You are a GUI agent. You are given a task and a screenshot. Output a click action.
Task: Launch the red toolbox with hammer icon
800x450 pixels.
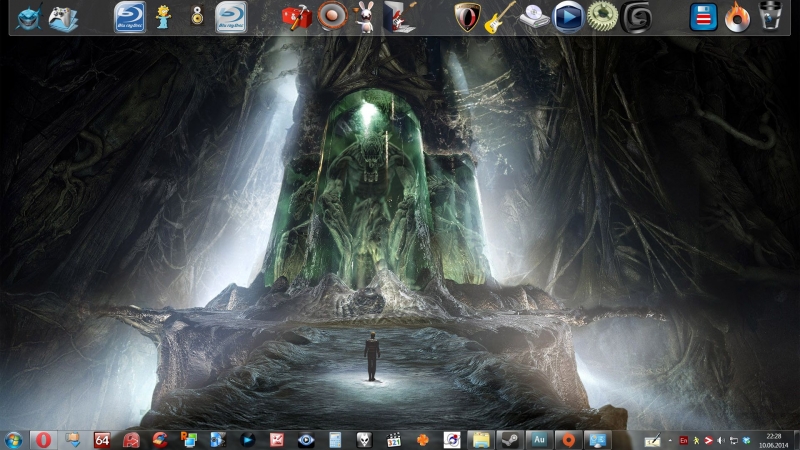coord(297,17)
